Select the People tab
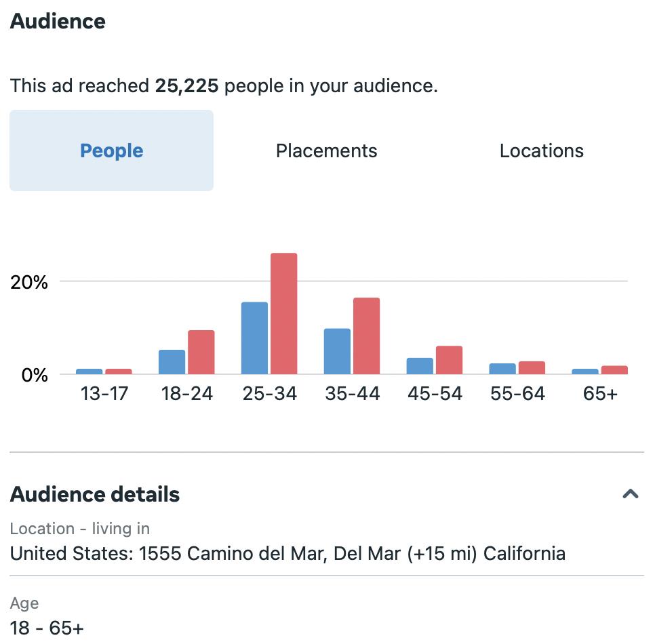Screen dimensions: 655x644 [111, 150]
